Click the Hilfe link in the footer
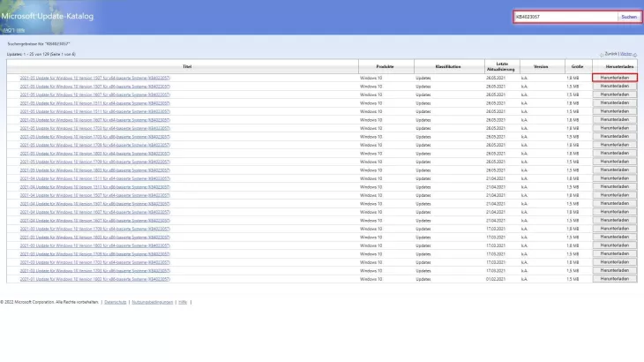644x362 pixels. [x=182, y=302]
